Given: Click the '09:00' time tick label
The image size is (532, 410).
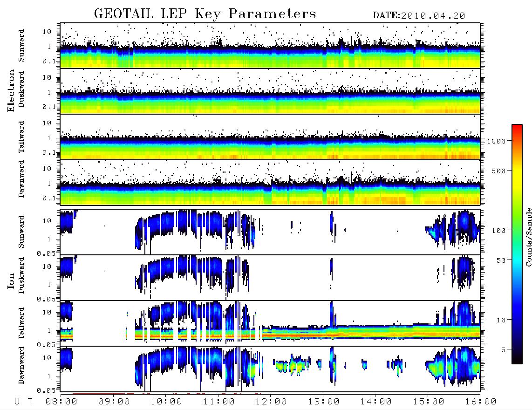Looking at the screenshot, I should pyautogui.click(x=114, y=402).
